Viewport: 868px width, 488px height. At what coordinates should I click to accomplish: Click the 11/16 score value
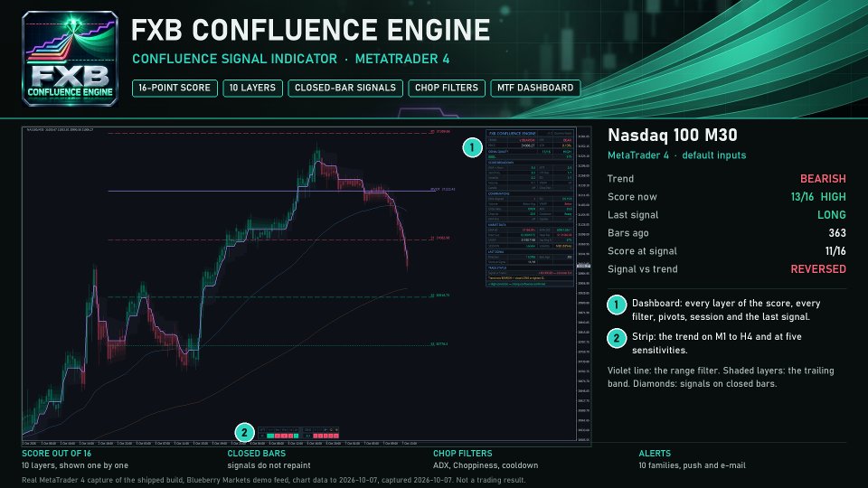(x=835, y=251)
